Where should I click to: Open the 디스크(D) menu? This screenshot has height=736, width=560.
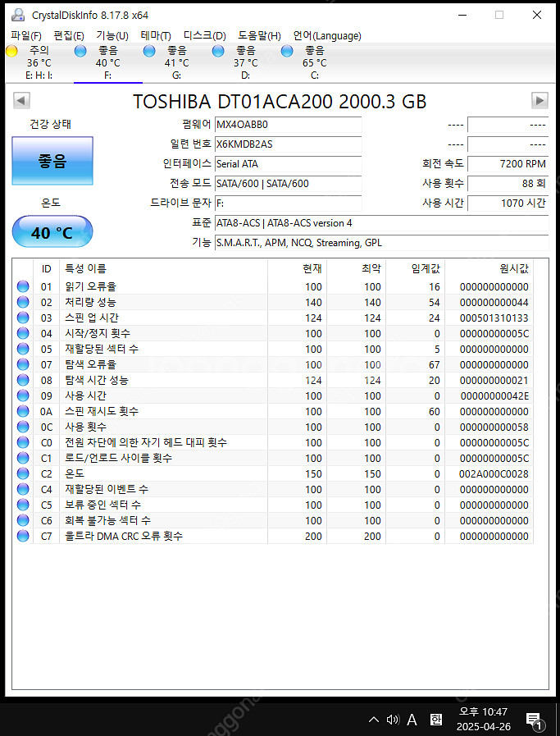(204, 35)
